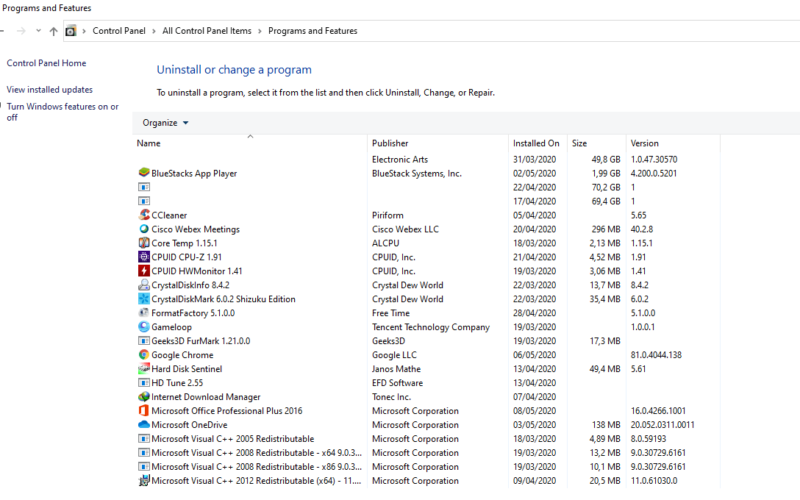Expand the chevron before Control Panel breadcrumb

(x=84, y=31)
